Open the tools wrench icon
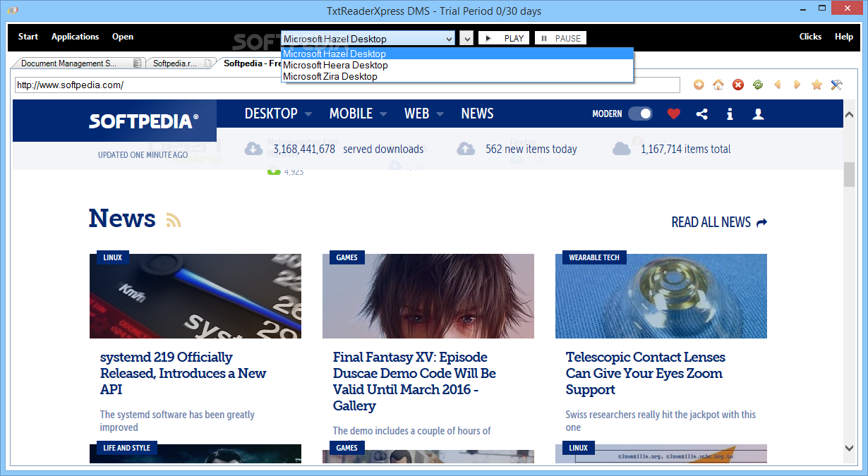 837,85
